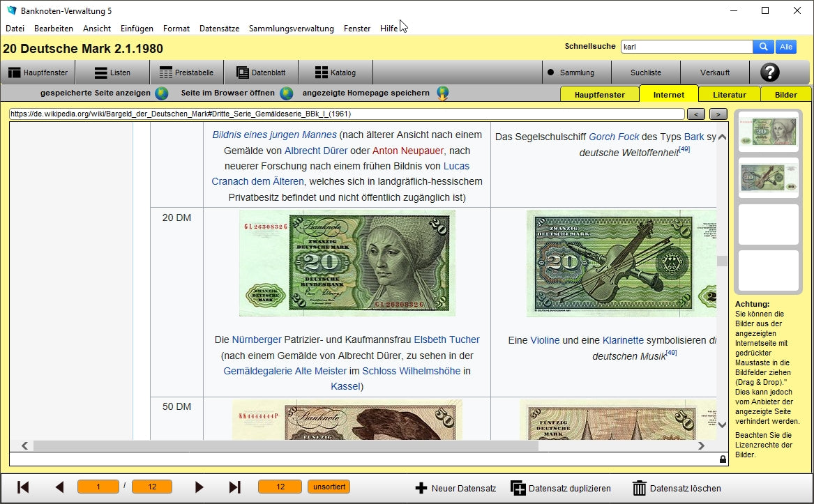Click the help question mark icon
The height and width of the screenshot is (504, 814).
pyautogui.click(x=769, y=72)
